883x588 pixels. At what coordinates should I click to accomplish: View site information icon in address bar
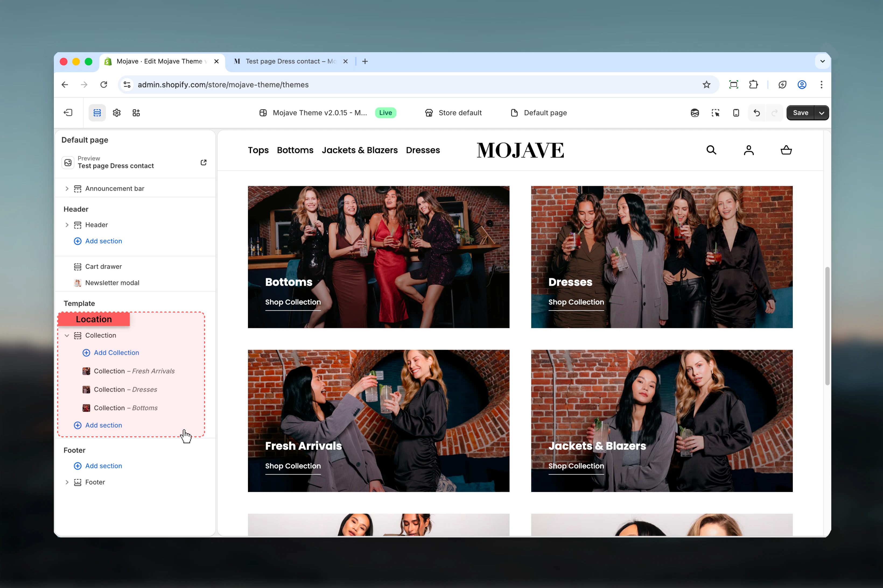click(x=127, y=84)
